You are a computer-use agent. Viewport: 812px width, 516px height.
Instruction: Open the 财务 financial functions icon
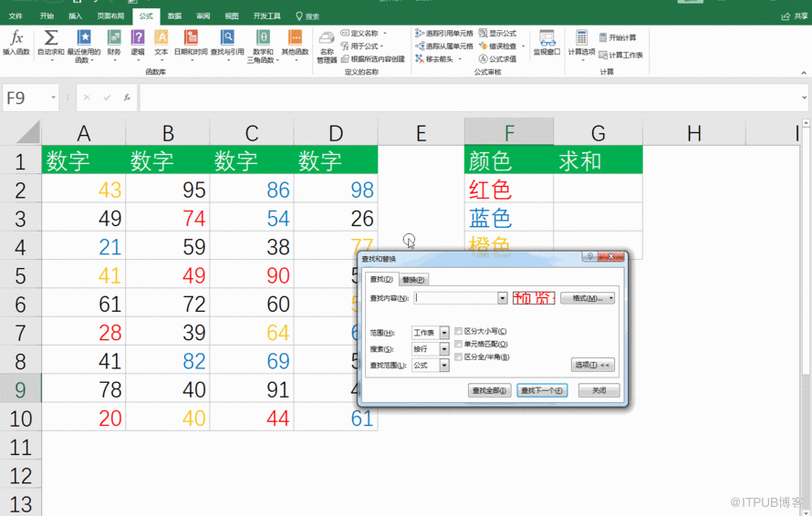(114, 38)
